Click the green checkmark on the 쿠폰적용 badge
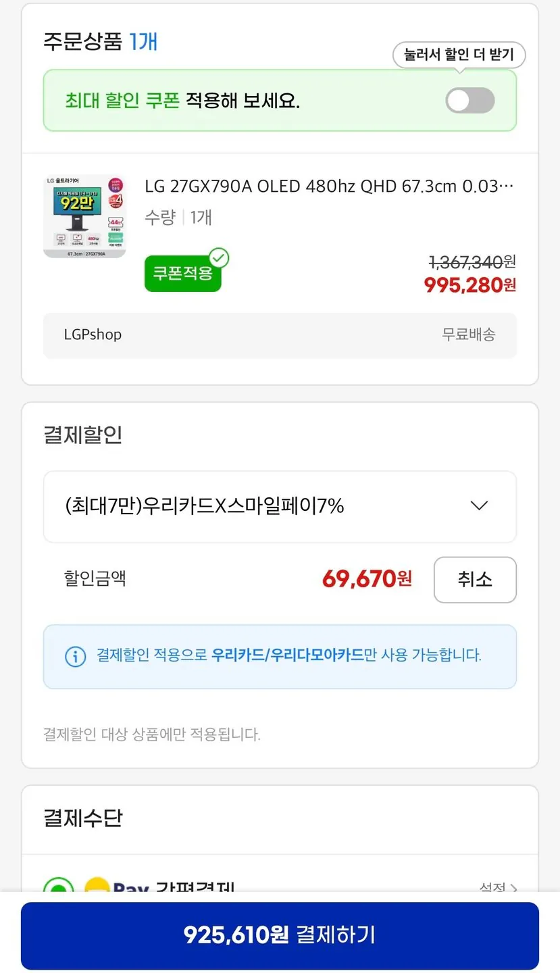Screen dimensions: 560x973 pyautogui.click(x=218, y=257)
